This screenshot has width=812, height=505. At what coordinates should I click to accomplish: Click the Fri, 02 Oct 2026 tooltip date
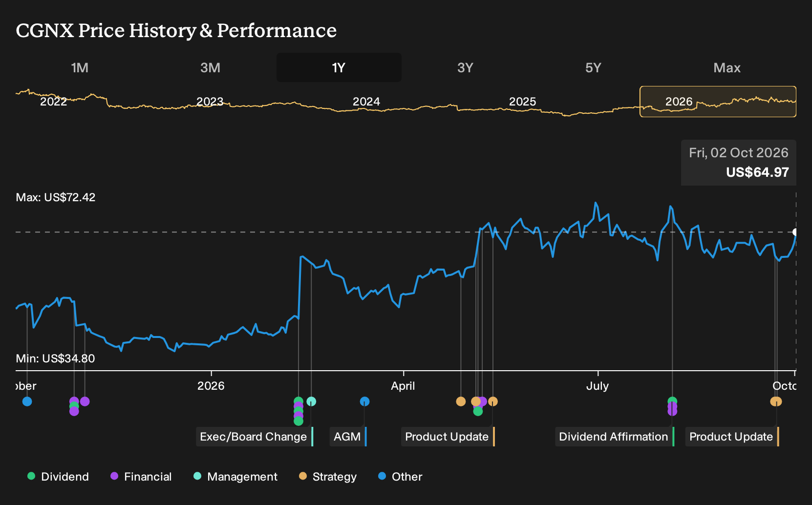click(x=739, y=153)
